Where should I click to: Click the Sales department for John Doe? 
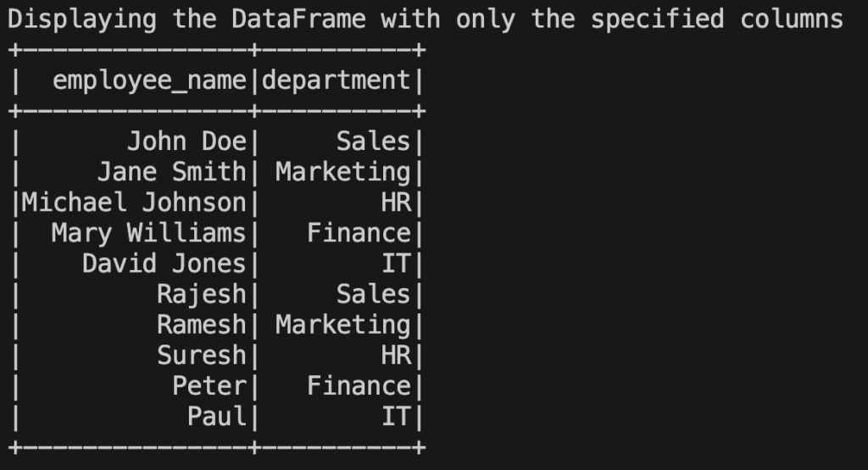tap(373, 141)
